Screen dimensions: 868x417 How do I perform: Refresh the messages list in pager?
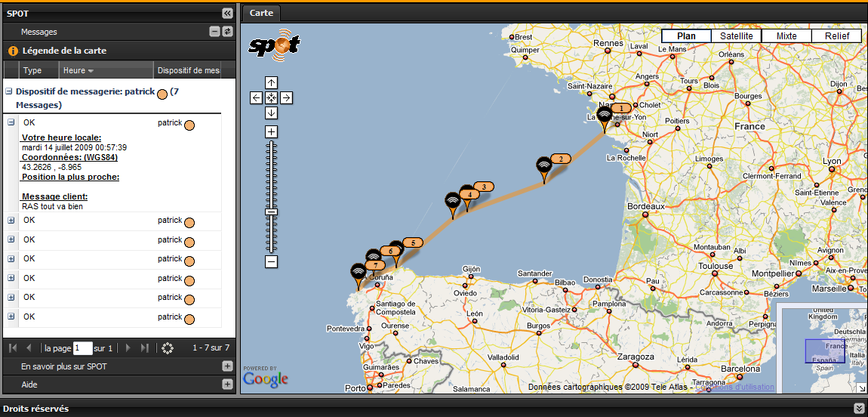(168, 348)
